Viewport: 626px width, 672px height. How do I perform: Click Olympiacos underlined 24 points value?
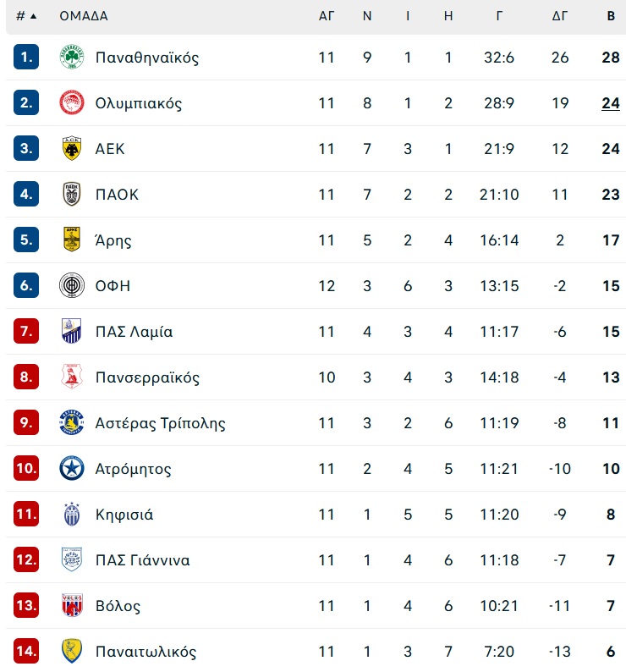pyautogui.click(x=611, y=103)
